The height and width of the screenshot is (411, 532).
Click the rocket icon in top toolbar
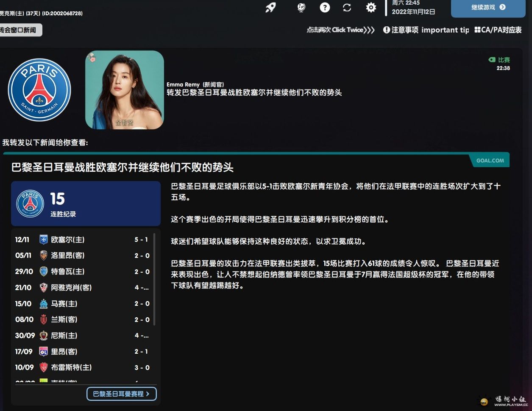coord(270,8)
